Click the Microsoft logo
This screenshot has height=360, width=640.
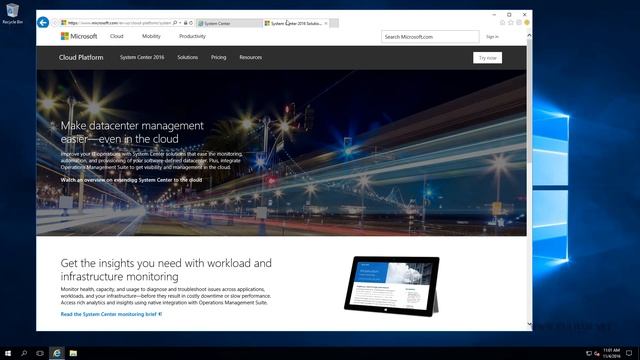pos(79,36)
